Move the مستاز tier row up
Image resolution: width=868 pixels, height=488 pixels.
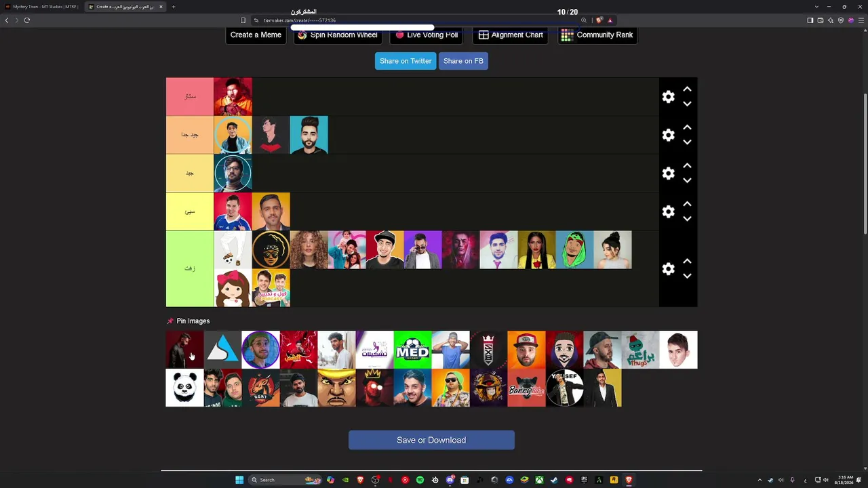click(x=687, y=89)
